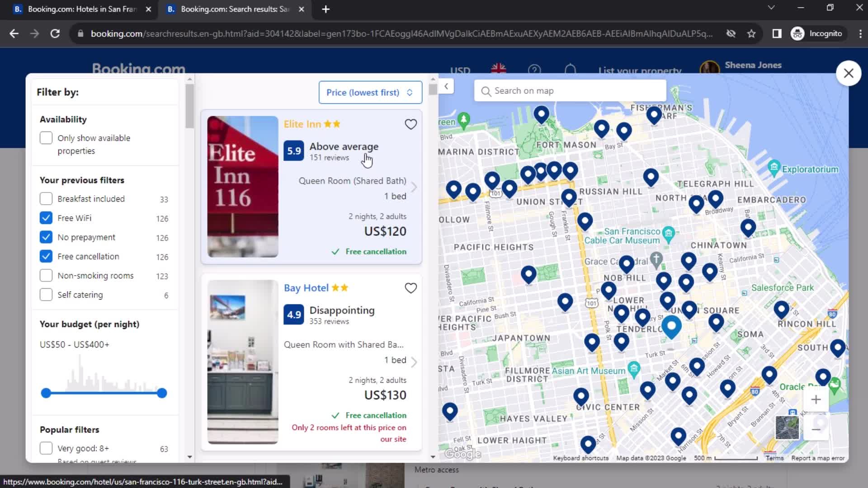Open the Chrome three-dot menu
868x488 pixels.
click(x=860, y=33)
